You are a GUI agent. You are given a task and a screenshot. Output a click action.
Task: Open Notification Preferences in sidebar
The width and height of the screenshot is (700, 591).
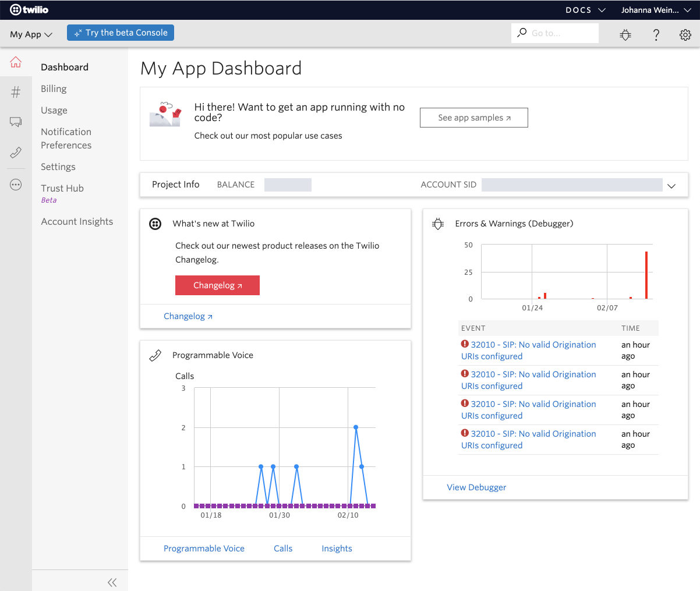(x=66, y=139)
